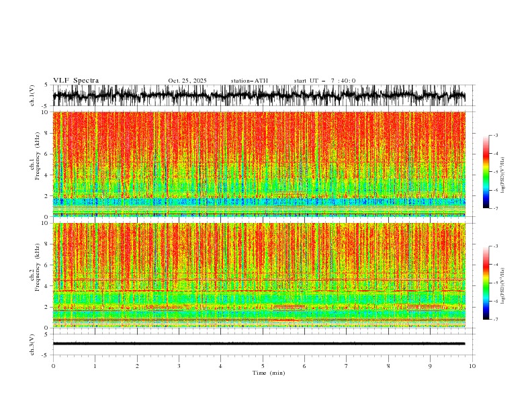Click the time-axis tick label '1'
532x411 pixels.
tap(95, 366)
